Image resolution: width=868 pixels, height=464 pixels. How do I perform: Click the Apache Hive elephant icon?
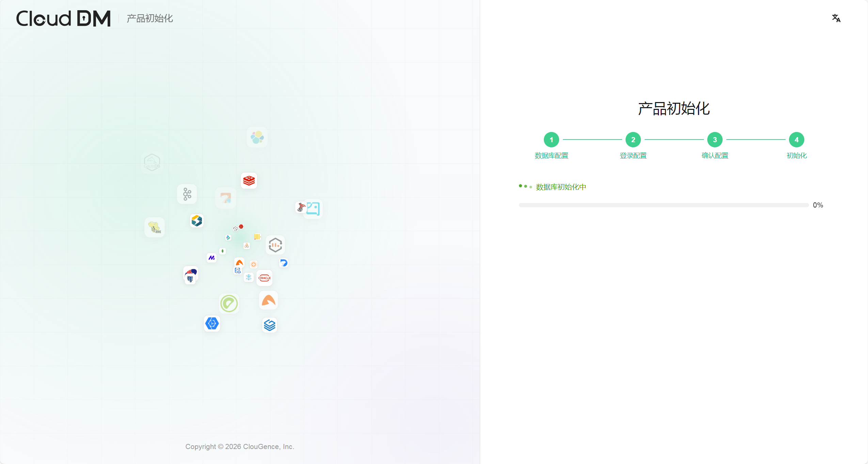[x=155, y=227]
